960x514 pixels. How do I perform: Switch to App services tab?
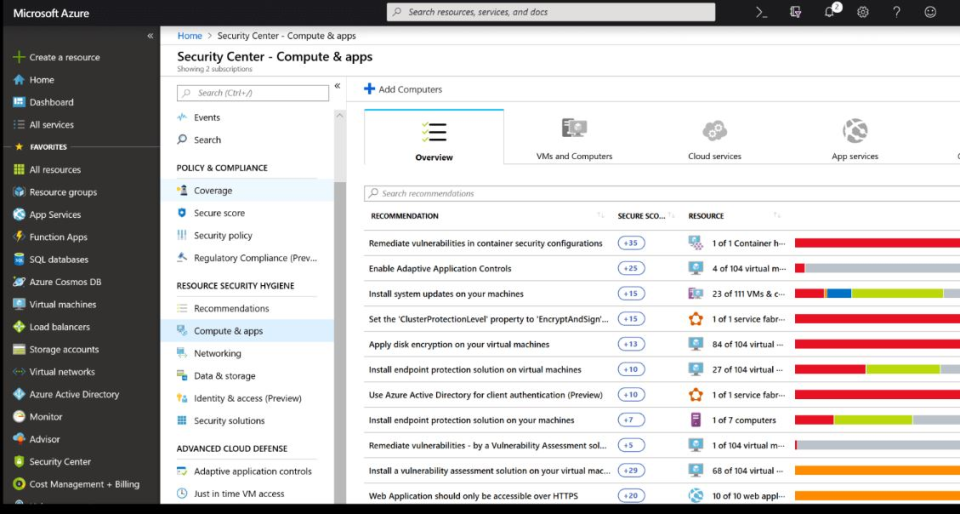855,137
